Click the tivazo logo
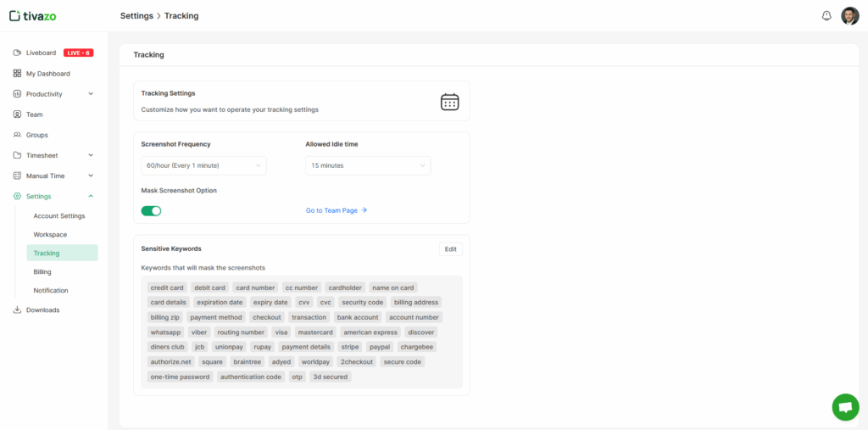This screenshot has width=868, height=430. pyautogui.click(x=33, y=16)
